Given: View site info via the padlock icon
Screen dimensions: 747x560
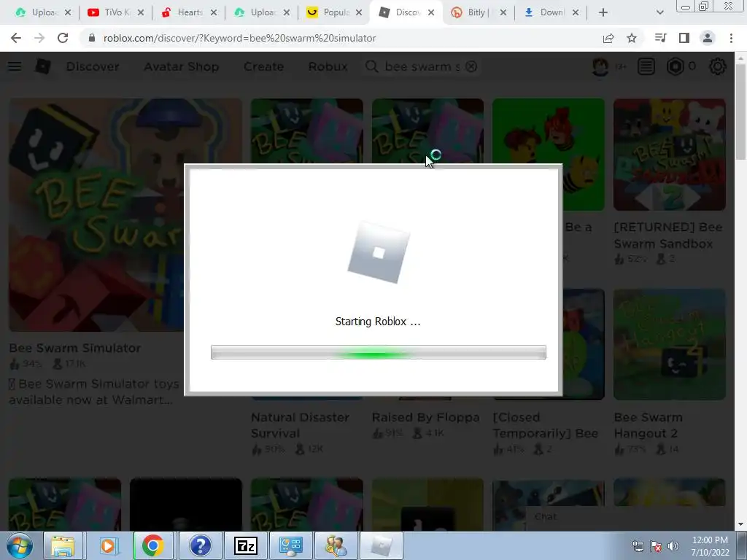Looking at the screenshot, I should point(92,38).
